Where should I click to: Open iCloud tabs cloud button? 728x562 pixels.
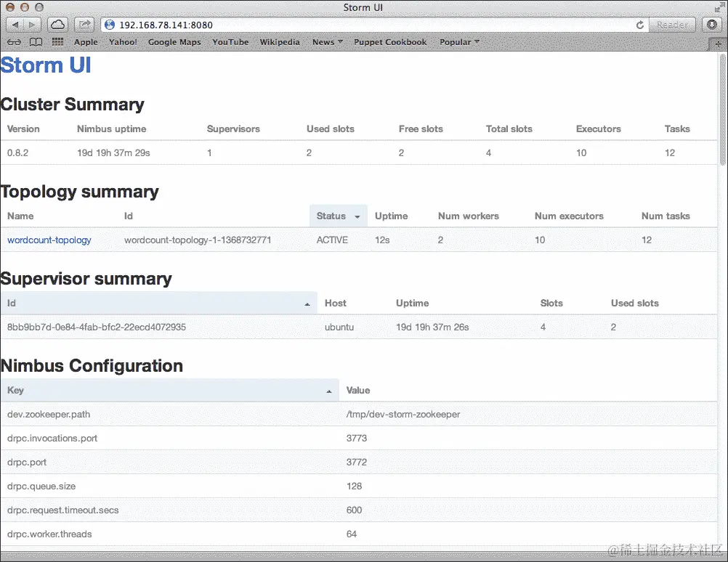click(57, 25)
